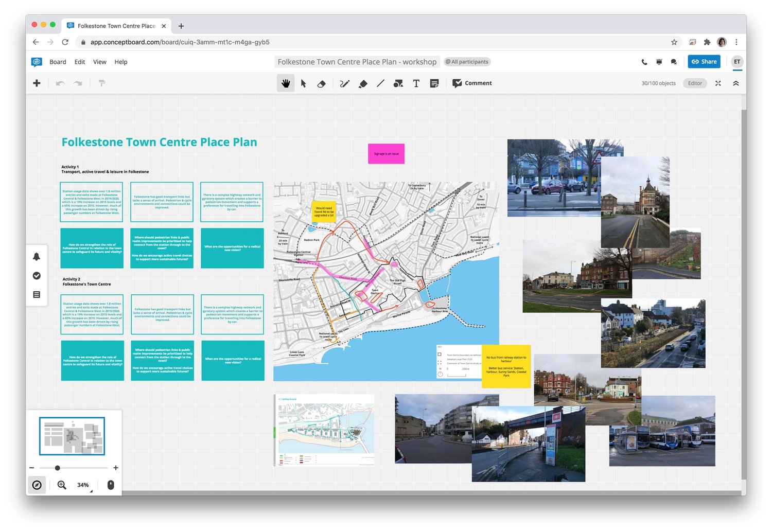
Task: Select the highlighter marker tool
Action: tap(363, 83)
